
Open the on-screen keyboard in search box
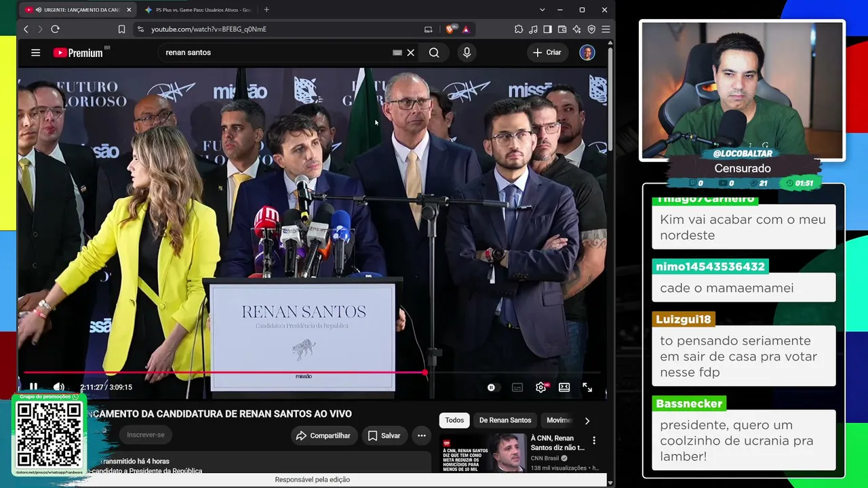397,52
